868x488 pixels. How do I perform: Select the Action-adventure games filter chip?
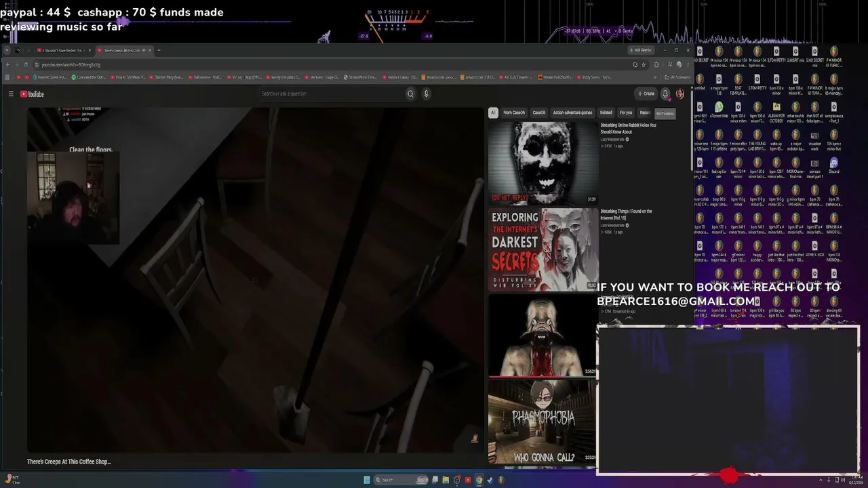[x=572, y=113]
